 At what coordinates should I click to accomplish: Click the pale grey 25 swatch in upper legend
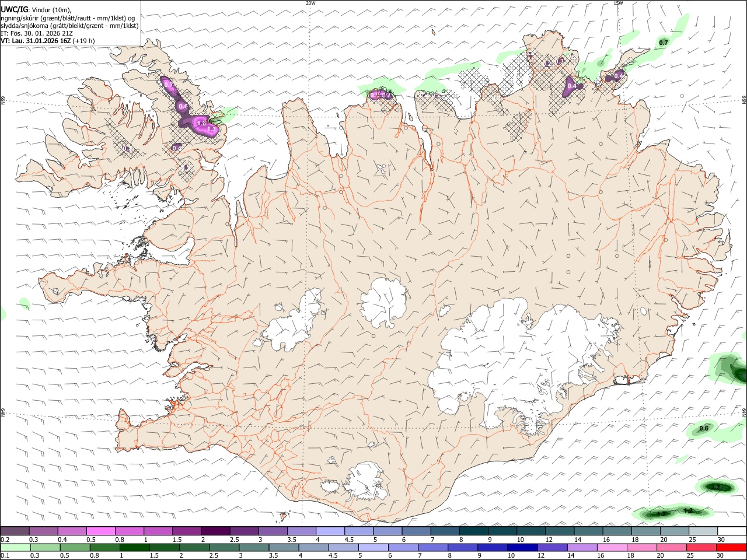pyautogui.click(x=703, y=531)
